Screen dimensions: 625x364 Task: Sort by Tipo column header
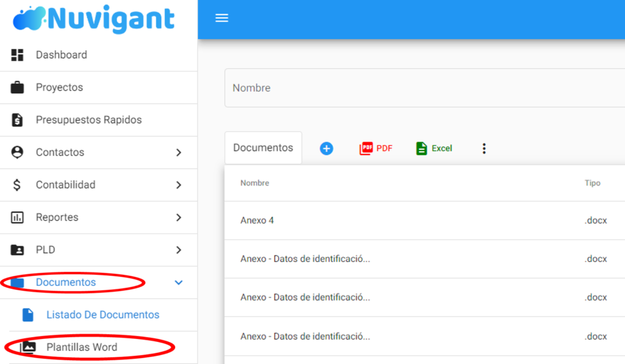click(x=592, y=183)
